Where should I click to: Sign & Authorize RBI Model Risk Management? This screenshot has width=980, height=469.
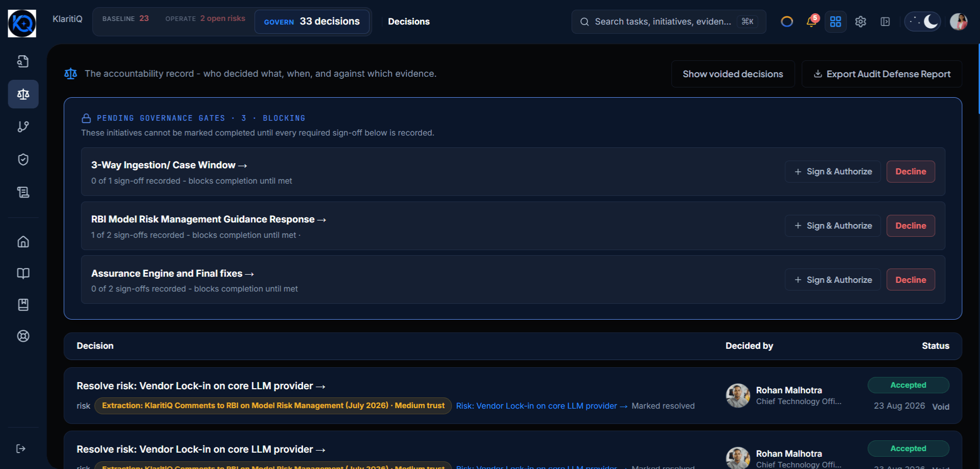tap(833, 226)
